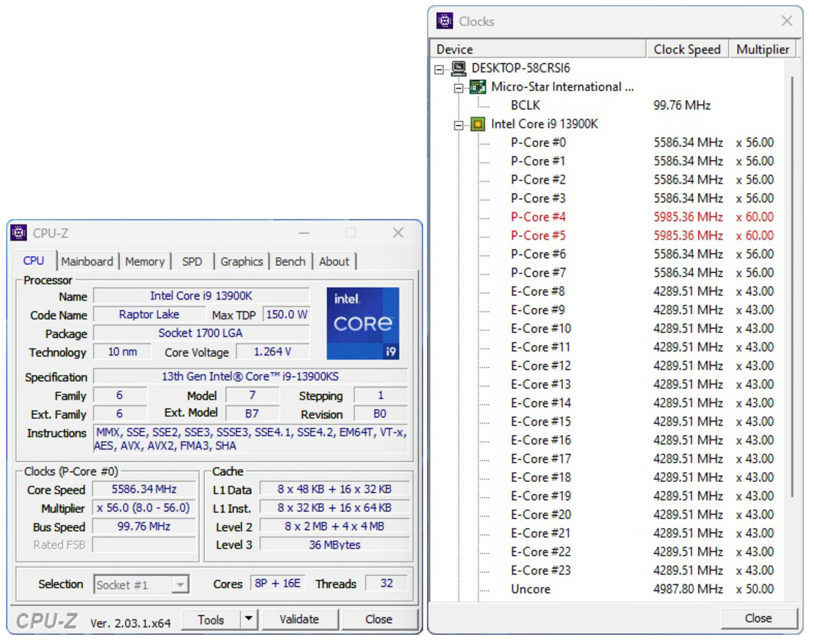
Task: Switch to the Bench tab
Action: coord(290,261)
